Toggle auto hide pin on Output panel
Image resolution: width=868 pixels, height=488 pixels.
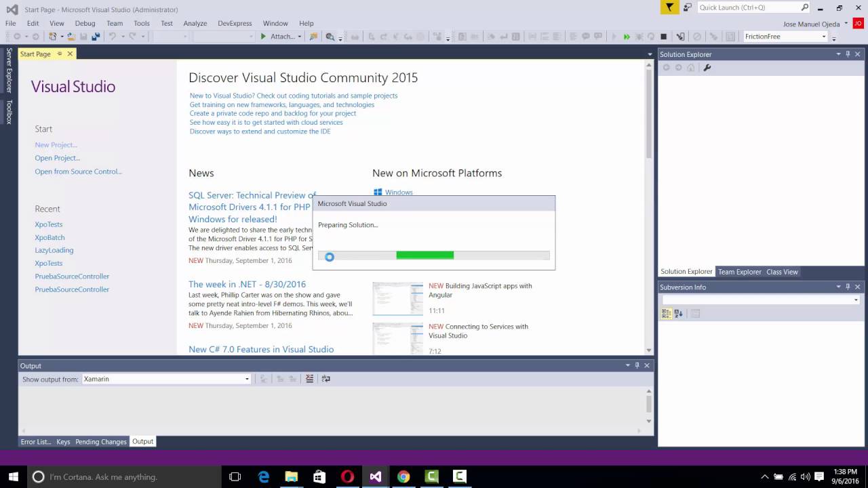pos(637,365)
